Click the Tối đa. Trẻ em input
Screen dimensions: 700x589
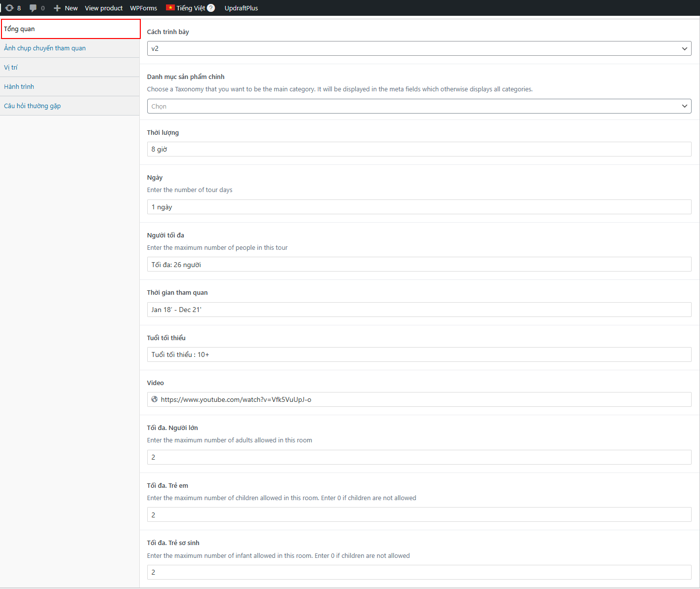(x=419, y=514)
